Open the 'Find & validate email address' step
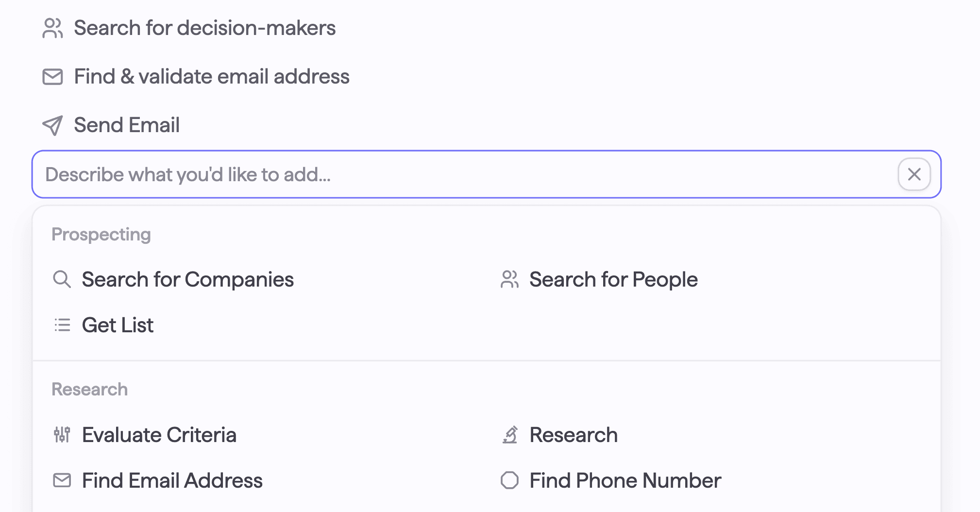This screenshot has height=512, width=980. pyautogui.click(x=211, y=77)
